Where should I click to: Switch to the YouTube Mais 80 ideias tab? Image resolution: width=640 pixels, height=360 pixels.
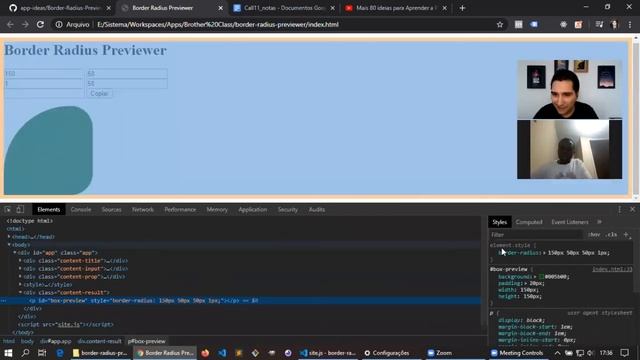coord(396,8)
